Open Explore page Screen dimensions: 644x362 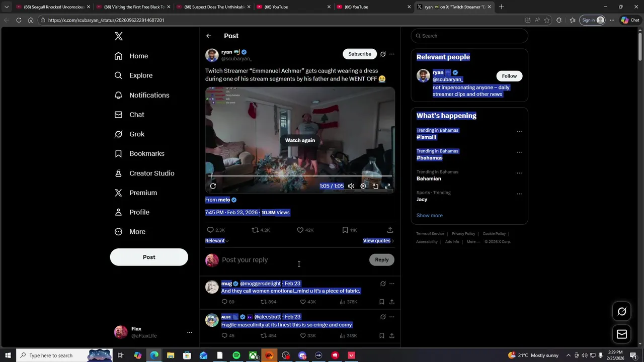pos(133,75)
